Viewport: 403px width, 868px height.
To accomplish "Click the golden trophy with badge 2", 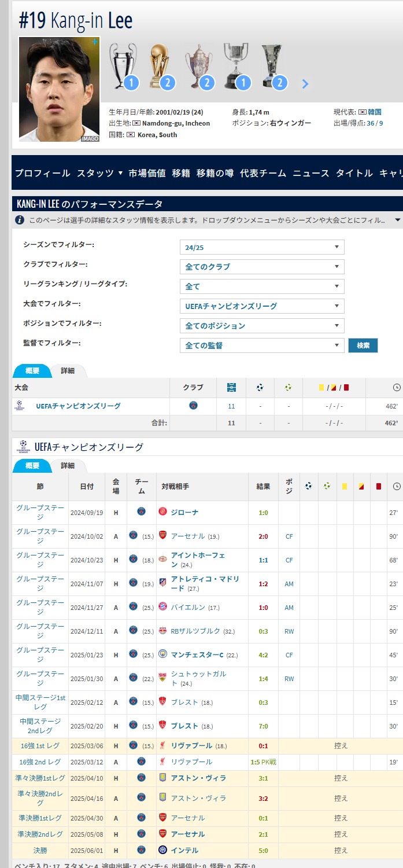I will [x=160, y=65].
